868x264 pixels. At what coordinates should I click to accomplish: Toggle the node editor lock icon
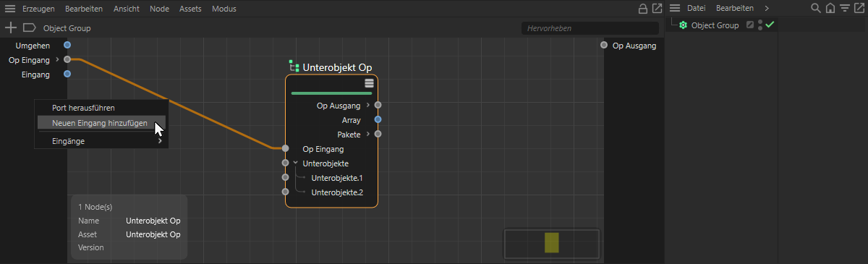tap(642, 9)
